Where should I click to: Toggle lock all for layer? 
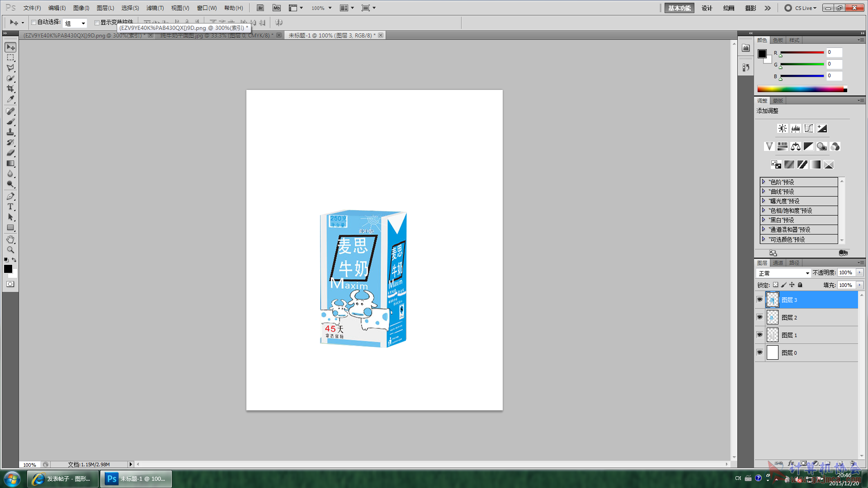(800, 285)
